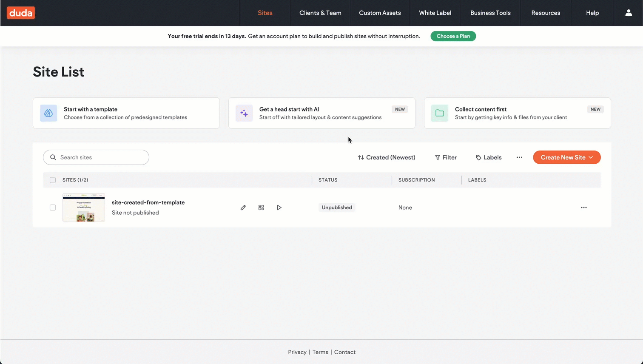643x364 pixels.
Task: Check the site-created-from-template row checkbox
Action: (53, 208)
